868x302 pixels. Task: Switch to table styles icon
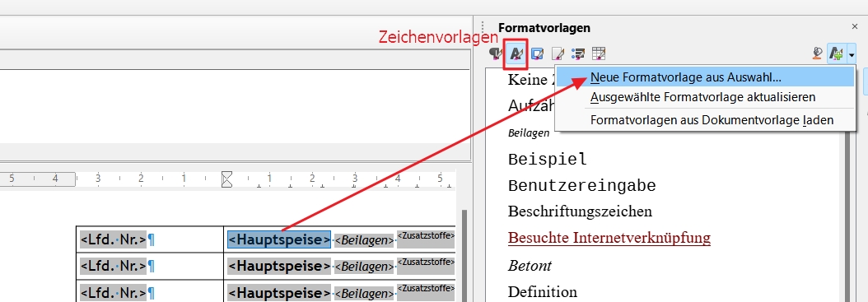coord(599,53)
